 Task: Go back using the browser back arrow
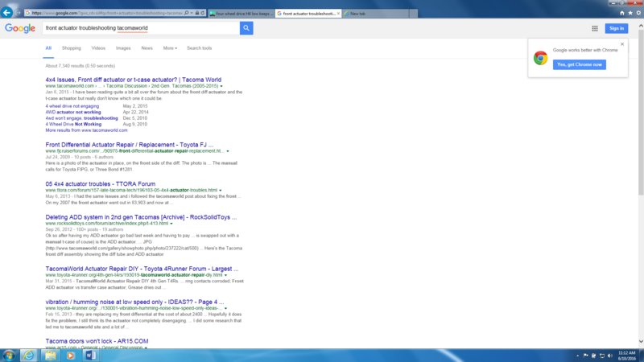tap(6, 12)
